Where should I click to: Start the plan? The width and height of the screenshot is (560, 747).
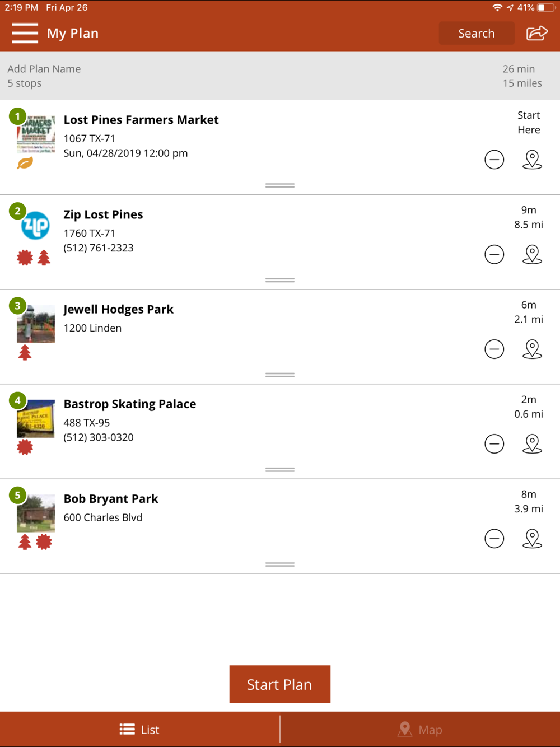pos(279,684)
